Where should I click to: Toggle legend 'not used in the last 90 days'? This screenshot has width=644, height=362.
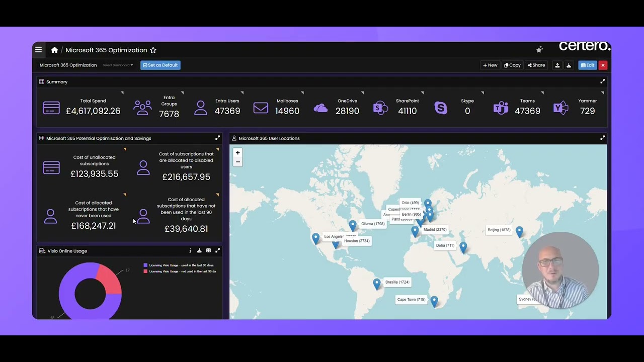(x=180, y=271)
